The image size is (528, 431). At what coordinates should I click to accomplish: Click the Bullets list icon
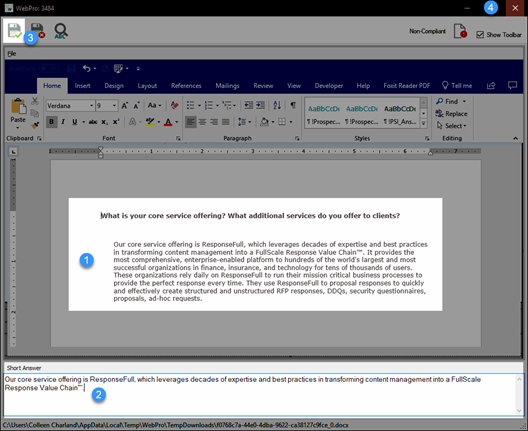[x=191, y=105]
